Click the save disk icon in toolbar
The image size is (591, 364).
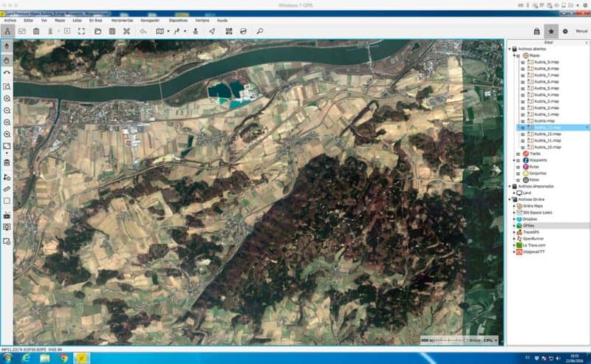tap(112, 31)
